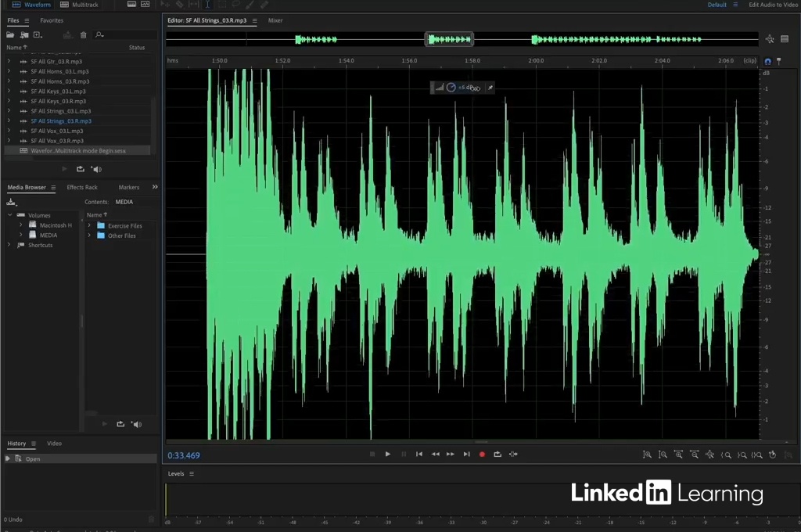Image resolution: width=801 pixels, height=532 pixels.
Task: Expand the SF All Vox_03.L.mp3 entry
Action: pos(9,131)
